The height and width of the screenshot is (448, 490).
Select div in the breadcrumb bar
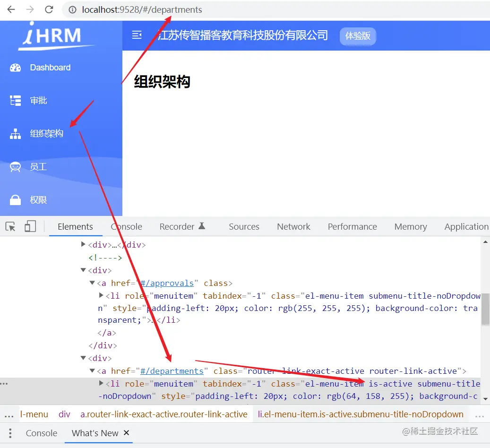[x=64, y=414]
